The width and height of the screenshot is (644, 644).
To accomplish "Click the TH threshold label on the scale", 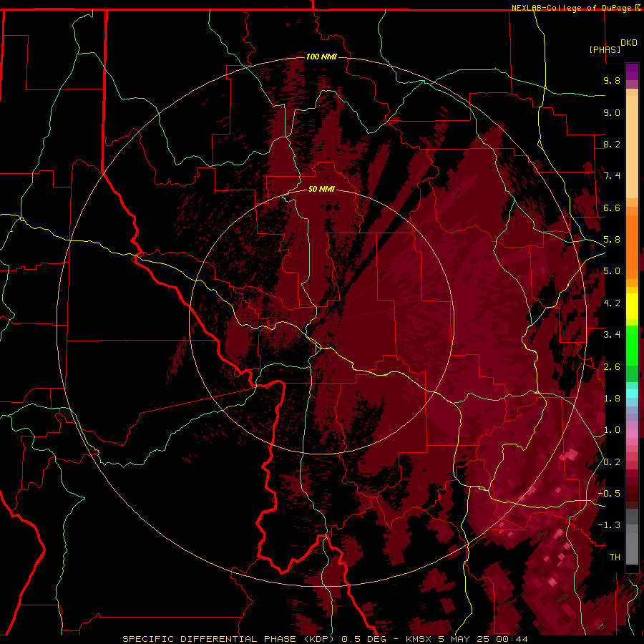I will [x=615, y=557].
